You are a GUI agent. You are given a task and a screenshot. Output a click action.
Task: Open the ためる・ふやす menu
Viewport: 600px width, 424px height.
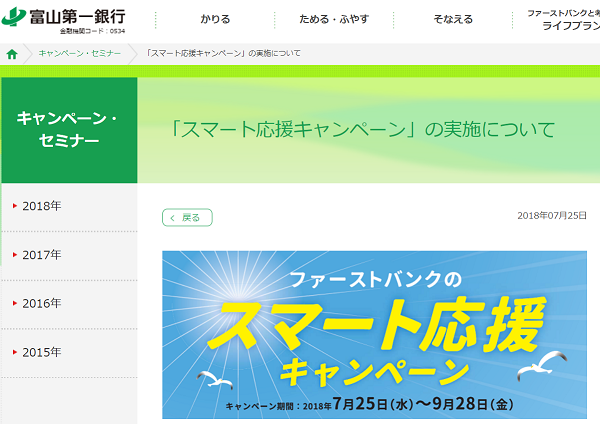pyautogui.click(x=334, y=19)
